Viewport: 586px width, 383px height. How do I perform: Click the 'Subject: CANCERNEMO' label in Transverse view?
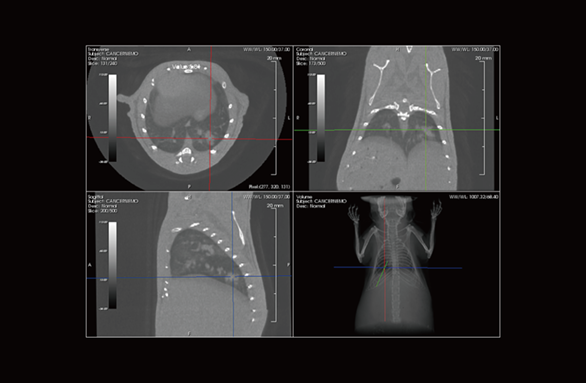click(x=113, y=54)
